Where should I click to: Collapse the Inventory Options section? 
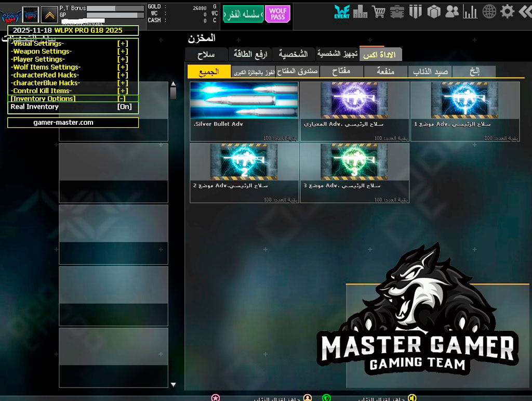click(122, 99)
